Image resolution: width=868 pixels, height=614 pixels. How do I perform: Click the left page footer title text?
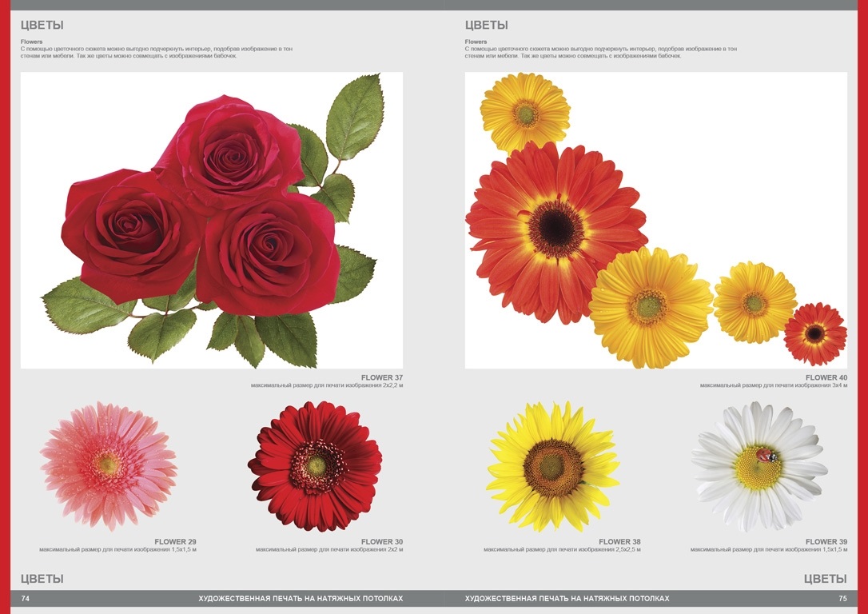(x=301, y=599)
